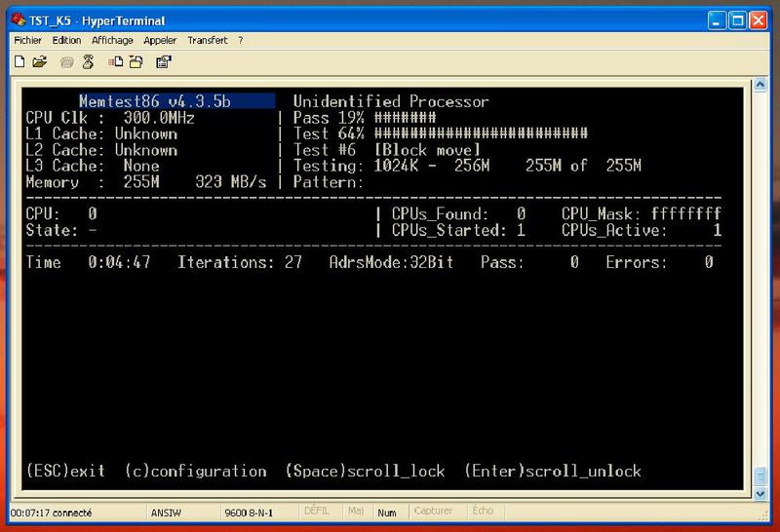This screenshot has height=532, width=780.
Task: Open the ? help menu
Action: 240,40
